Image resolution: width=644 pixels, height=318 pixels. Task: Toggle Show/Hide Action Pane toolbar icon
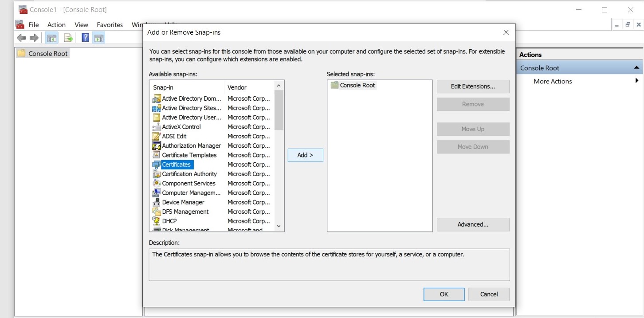tap(99, 38)
